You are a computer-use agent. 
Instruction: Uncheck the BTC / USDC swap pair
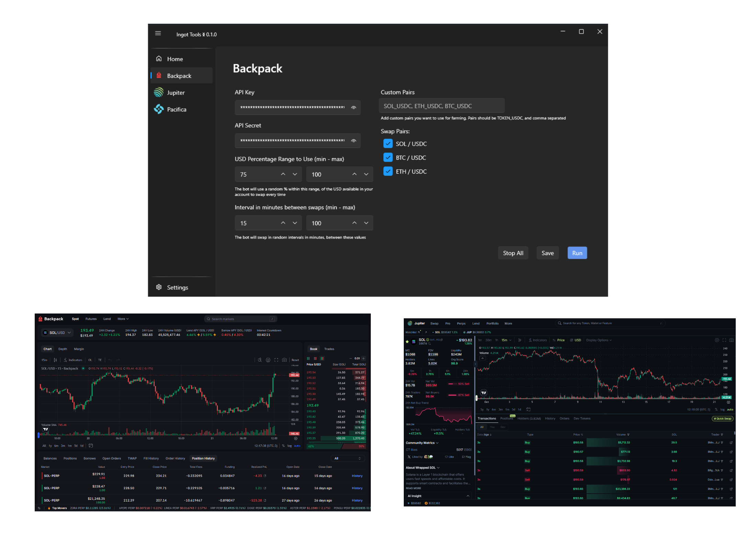[388, 157]
